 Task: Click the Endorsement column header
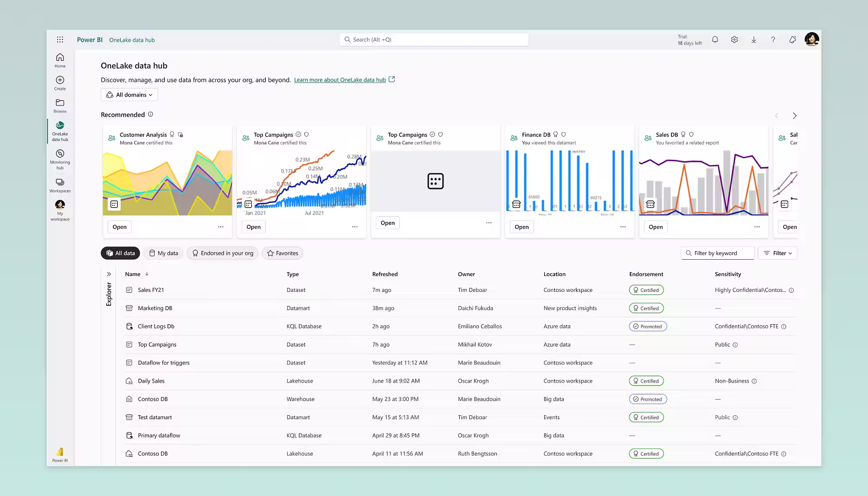coord(646,274)
